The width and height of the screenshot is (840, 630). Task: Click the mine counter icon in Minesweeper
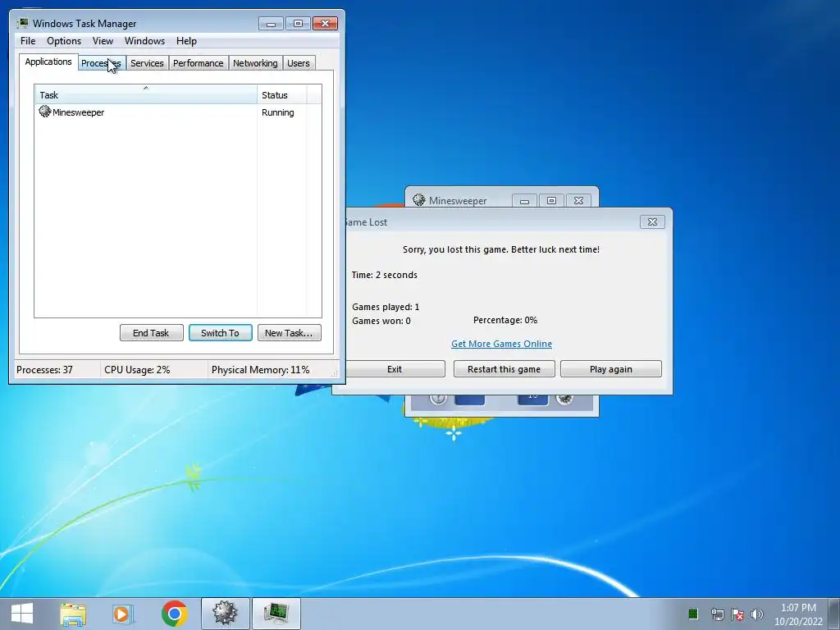[x=564, y=399]
